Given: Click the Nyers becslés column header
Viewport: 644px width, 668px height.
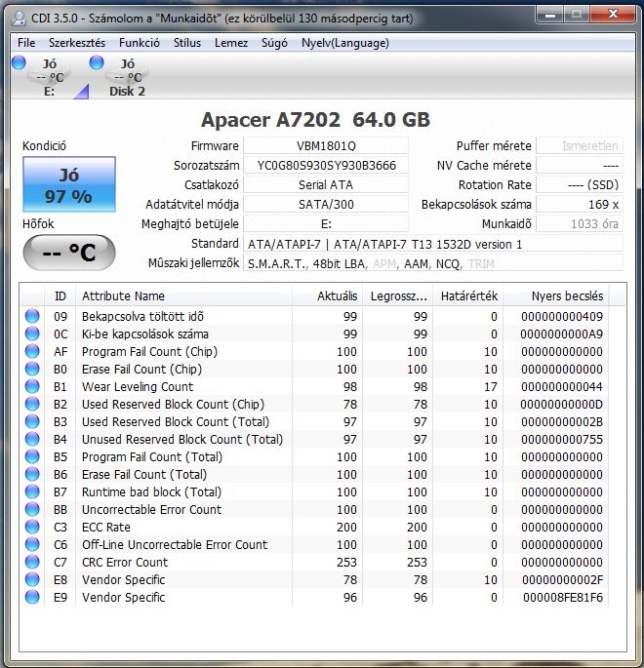Looking at the screenshot, I should [x=556, y=296].
